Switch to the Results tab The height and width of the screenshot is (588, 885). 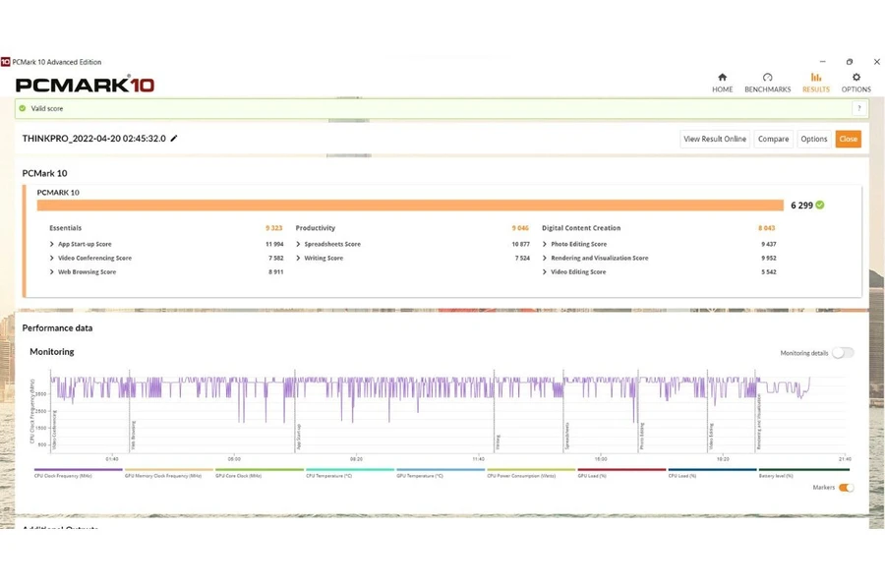815,83
